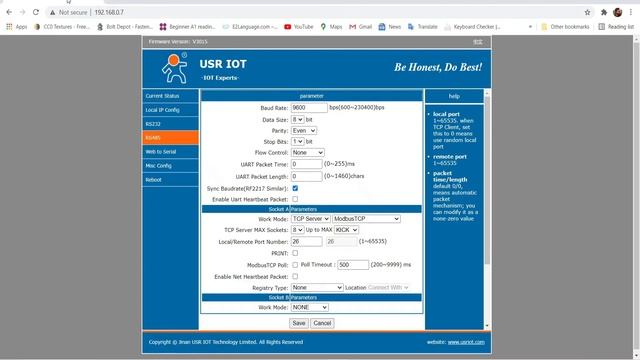640x360 pixels.
Task: Open the E2Language.com bookmark
Action: (250, 27)
